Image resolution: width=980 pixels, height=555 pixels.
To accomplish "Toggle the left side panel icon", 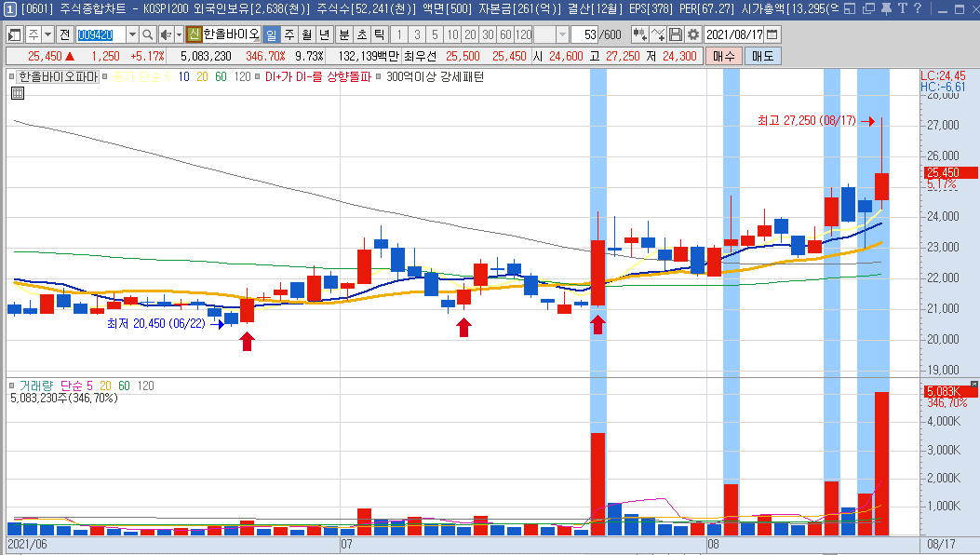I will click(x=14, y=34).
